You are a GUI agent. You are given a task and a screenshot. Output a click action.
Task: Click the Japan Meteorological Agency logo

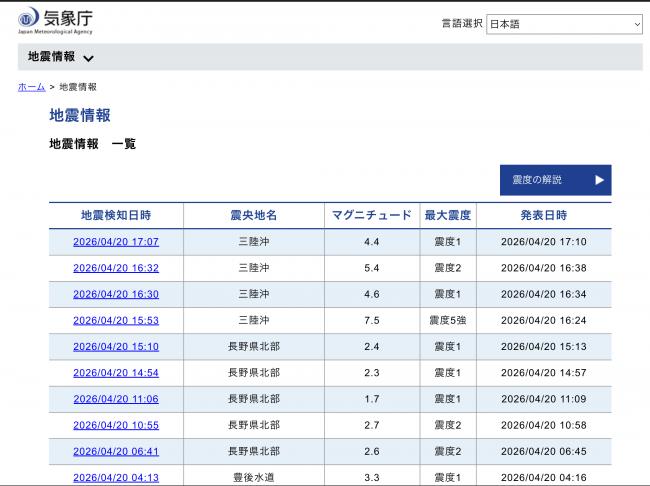(x=57, y=20)
